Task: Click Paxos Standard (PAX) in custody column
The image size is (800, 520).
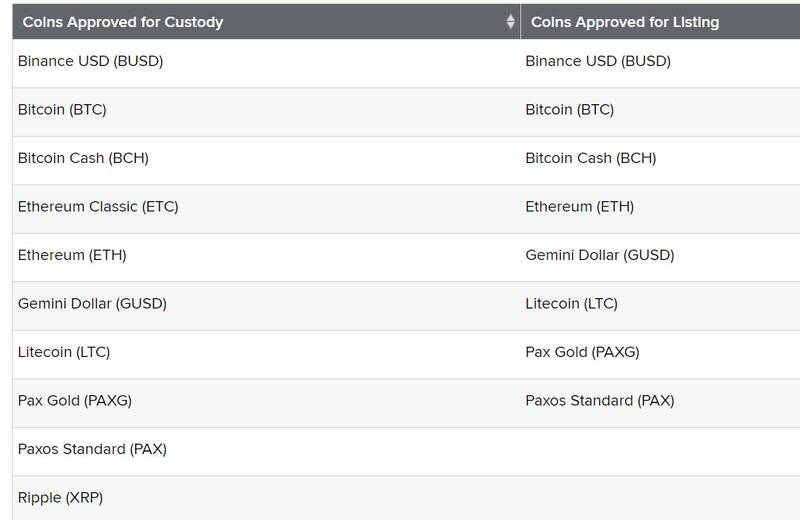Action: click(x=92, y=449)
